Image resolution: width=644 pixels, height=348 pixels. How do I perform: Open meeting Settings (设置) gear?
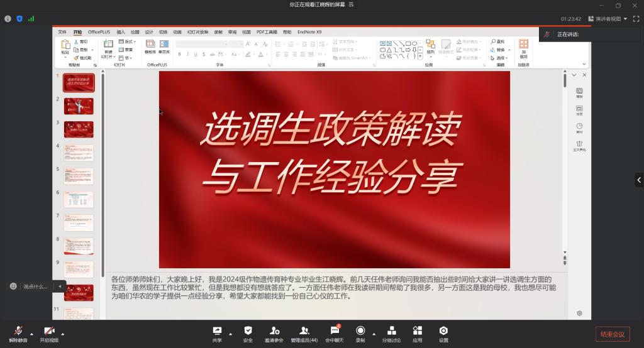(443, 333)
